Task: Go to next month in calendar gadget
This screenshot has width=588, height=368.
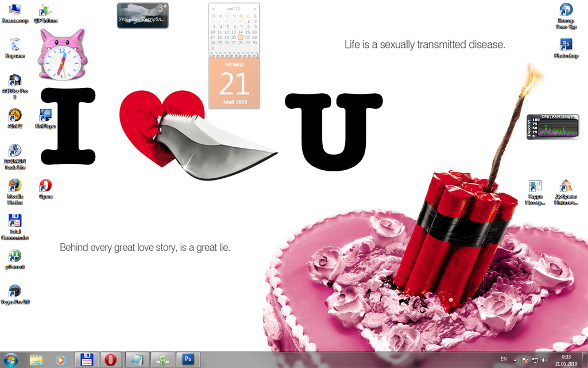Action: (x=254, y=9)
